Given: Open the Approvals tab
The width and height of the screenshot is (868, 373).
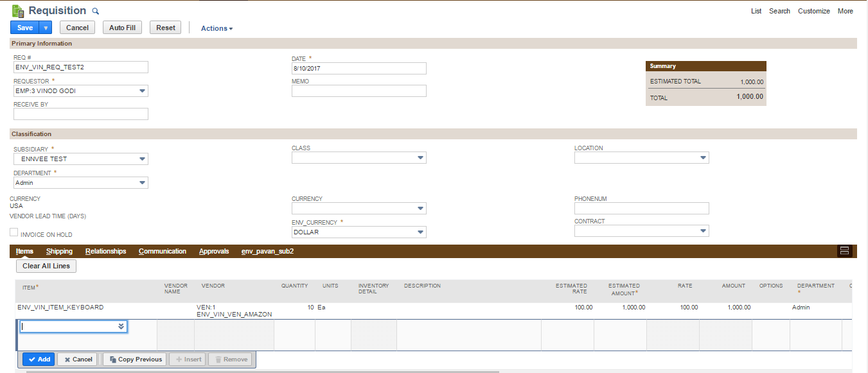Looking at the screenshot, I should point(214,251).
